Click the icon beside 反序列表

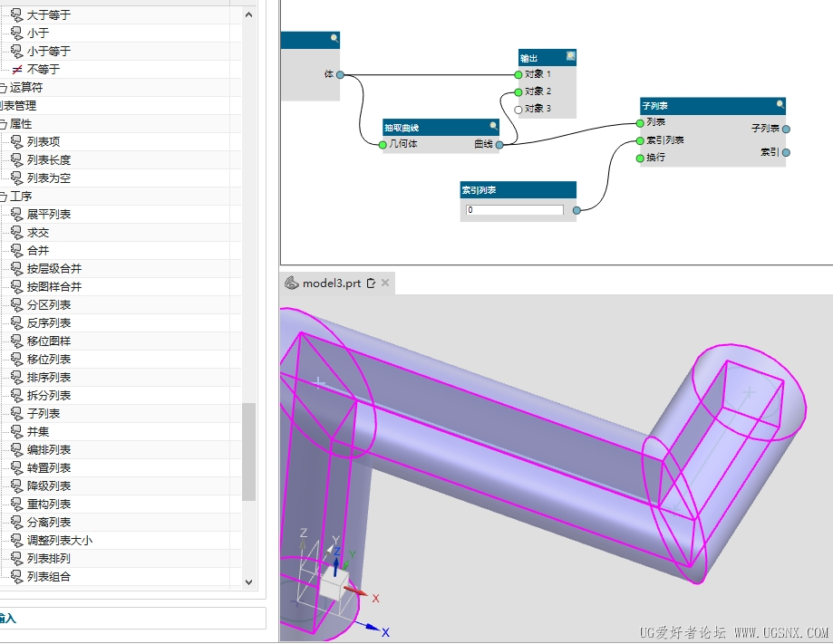(x=17, y=322)
